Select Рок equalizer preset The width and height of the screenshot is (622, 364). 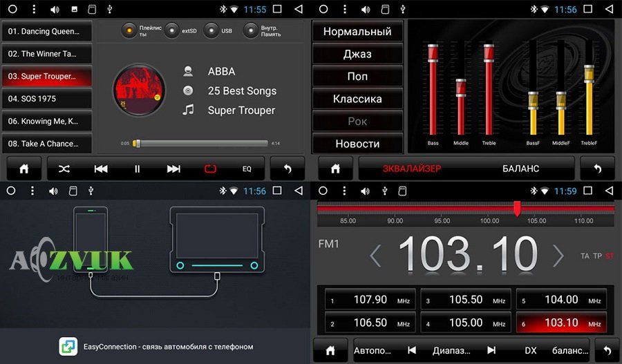pos(357,122)
